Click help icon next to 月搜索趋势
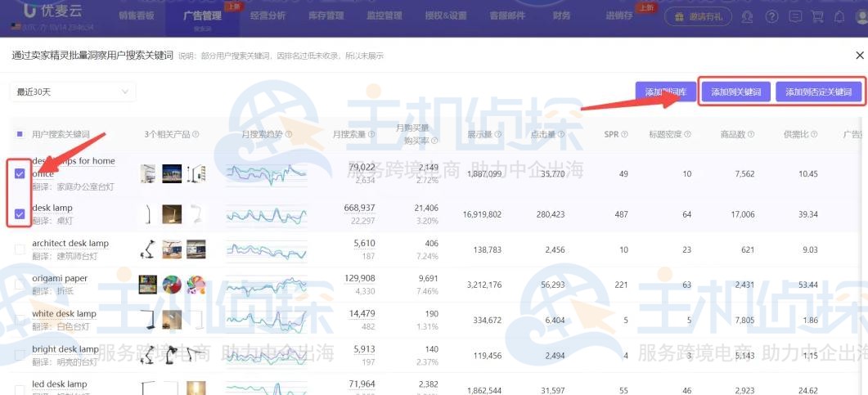 coord(289,134)
